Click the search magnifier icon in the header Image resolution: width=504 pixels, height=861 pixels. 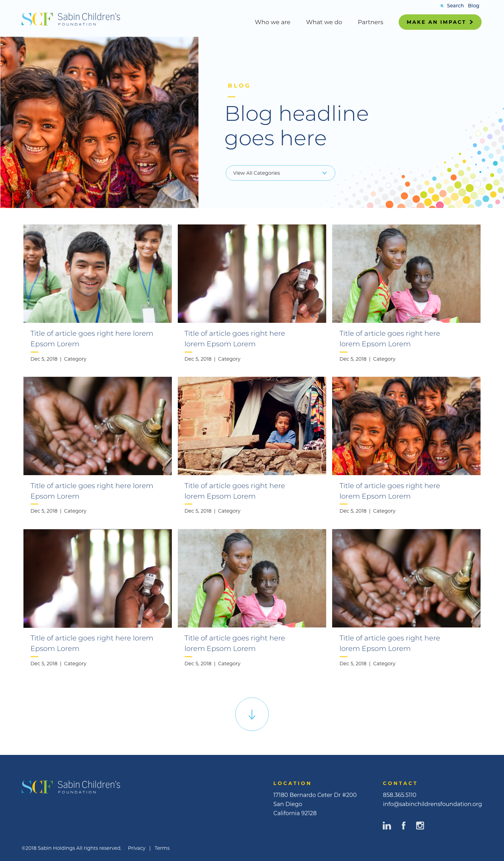tap(442, 6)
